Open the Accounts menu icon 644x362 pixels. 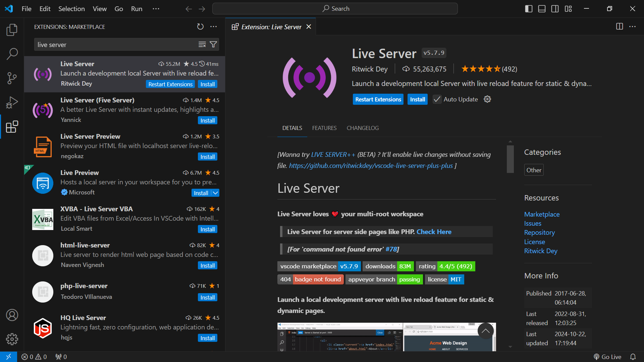12,315
